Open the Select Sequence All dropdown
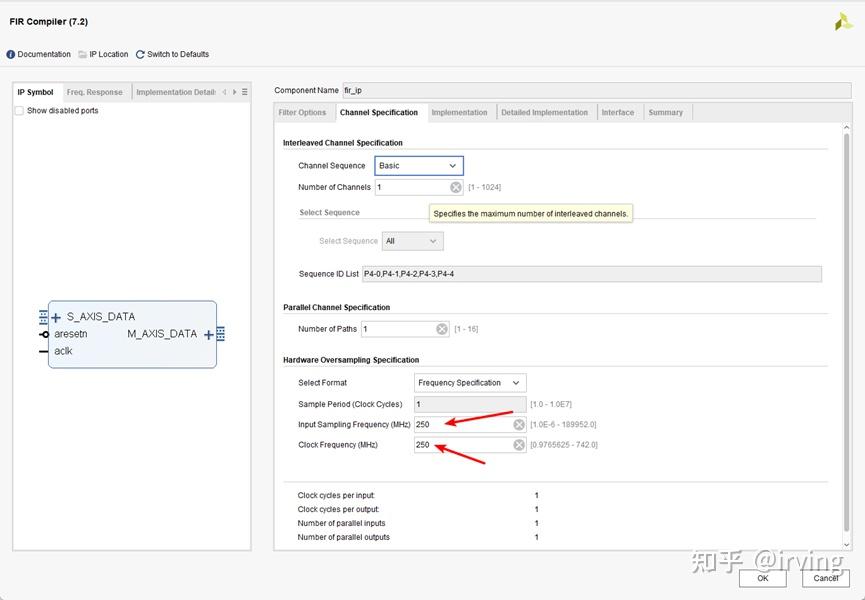 [x=413, y=241]
